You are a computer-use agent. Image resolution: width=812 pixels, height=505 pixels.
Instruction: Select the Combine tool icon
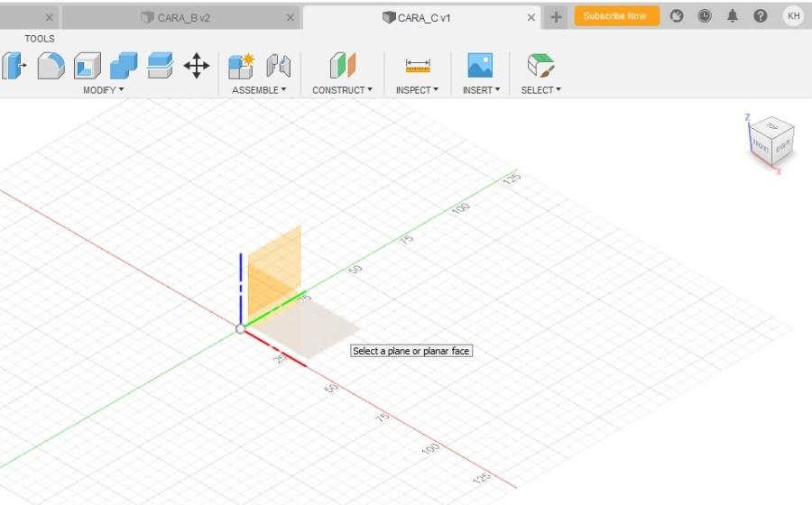[x=124, y=66]
